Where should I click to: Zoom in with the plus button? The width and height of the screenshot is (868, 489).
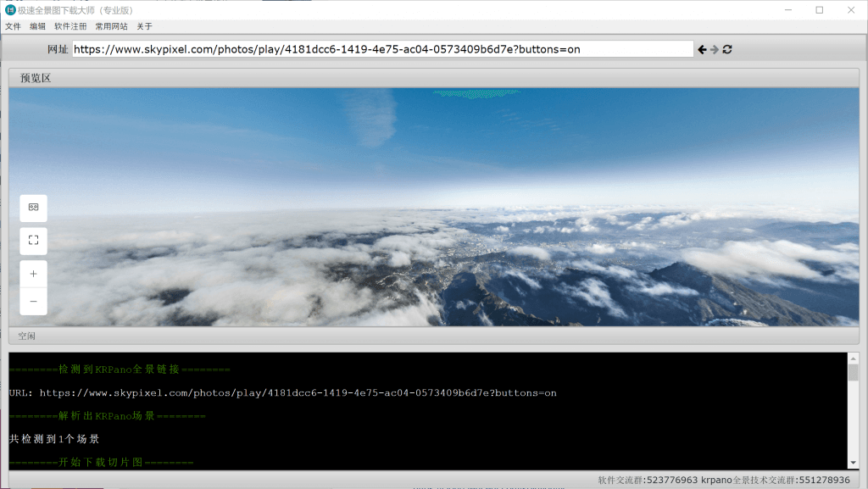point(34,274)
